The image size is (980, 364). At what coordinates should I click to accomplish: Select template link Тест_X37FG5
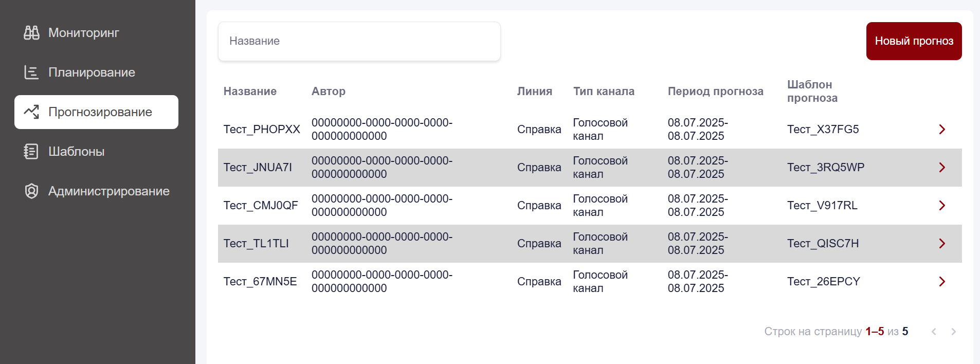(x=823, y=130)
